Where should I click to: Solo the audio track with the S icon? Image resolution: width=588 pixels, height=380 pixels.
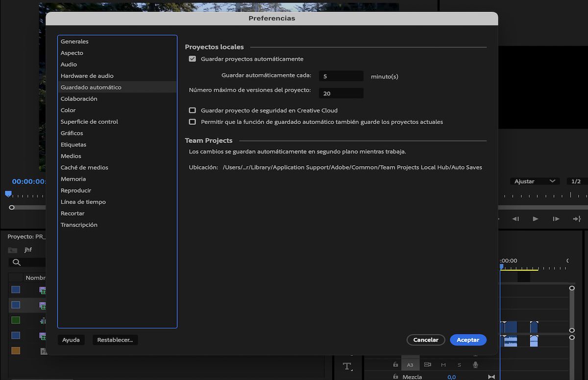459,364
